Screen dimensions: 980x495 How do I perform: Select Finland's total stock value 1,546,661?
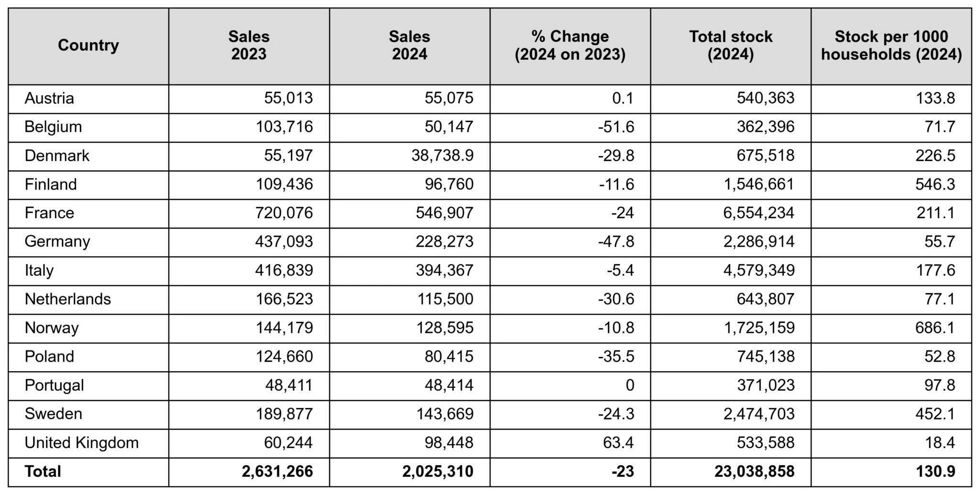tap(758, 185)
